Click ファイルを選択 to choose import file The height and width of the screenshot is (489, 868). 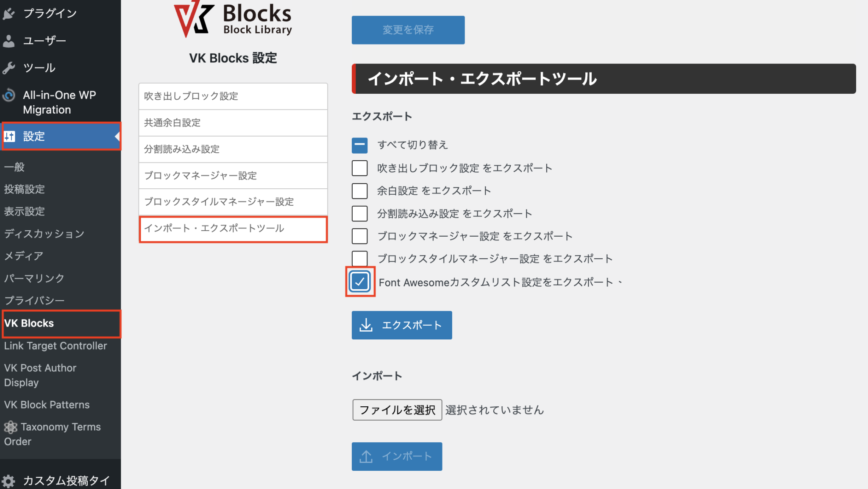(397, 410)
